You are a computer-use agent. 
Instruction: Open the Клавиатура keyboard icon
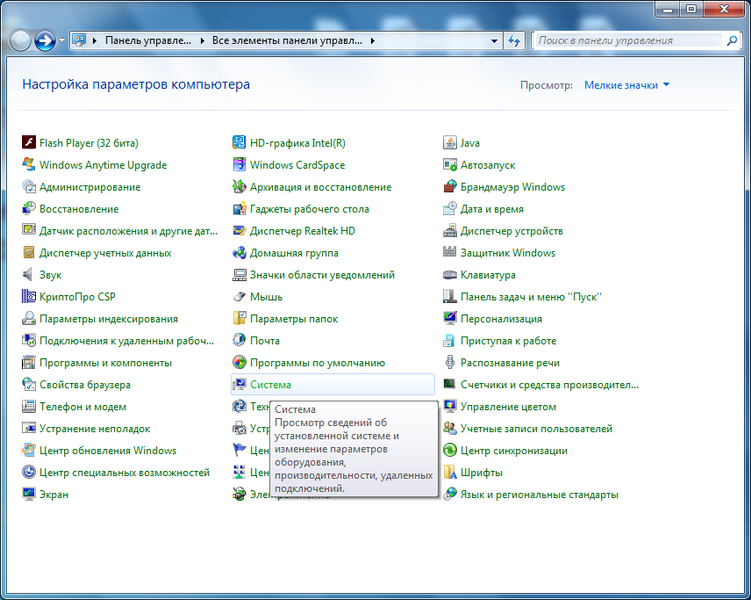click(x=450, y=274)
